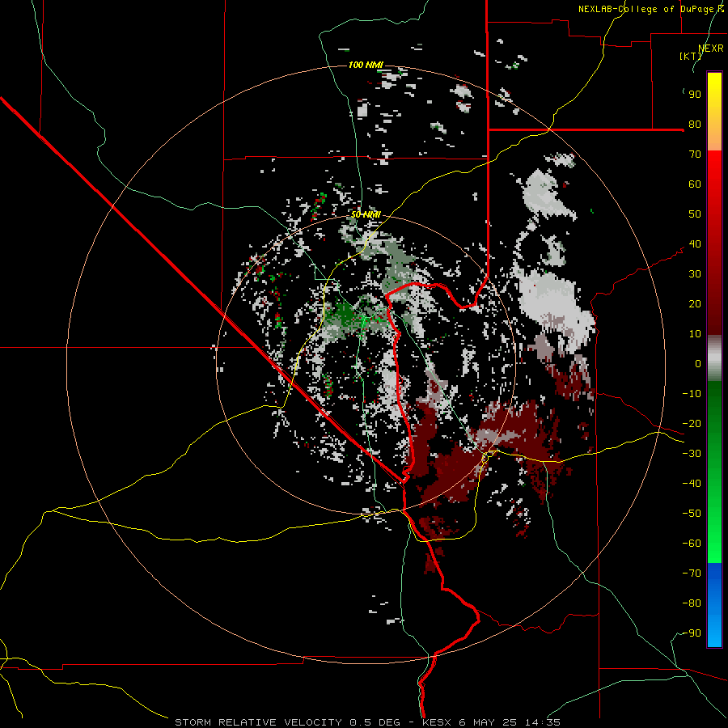Select the 10 value on the velocity scale

[695, 334]
